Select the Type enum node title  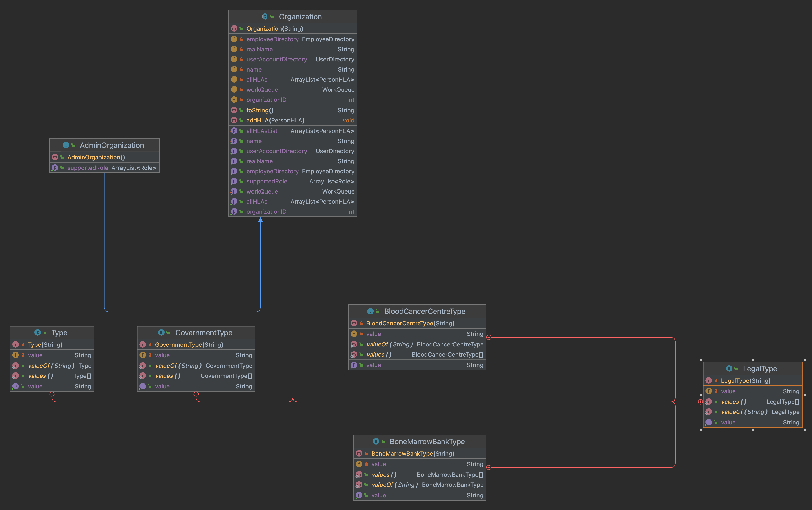click(x=59, y=333)
